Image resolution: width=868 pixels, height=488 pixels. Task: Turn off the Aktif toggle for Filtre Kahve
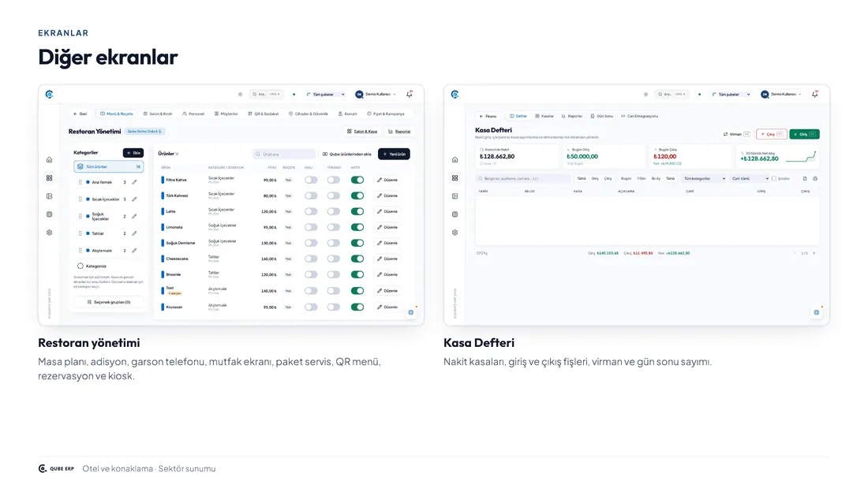tap(357, 180)
